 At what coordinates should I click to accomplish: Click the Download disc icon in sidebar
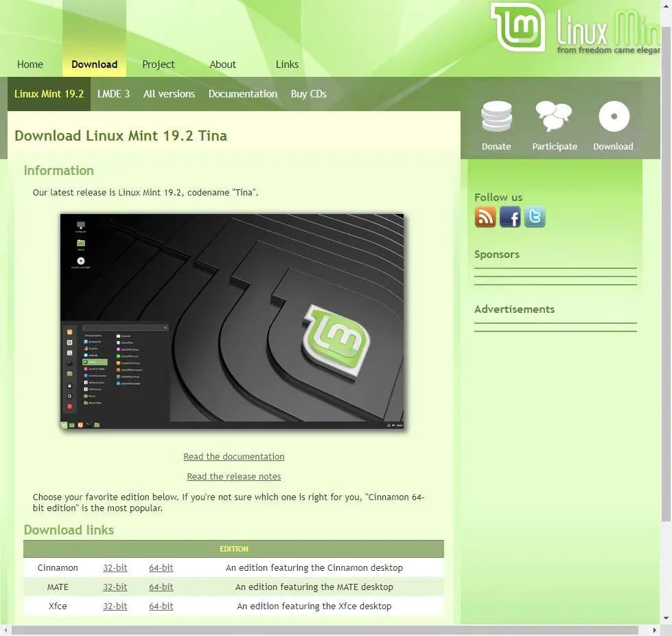[x=614, y=116]
